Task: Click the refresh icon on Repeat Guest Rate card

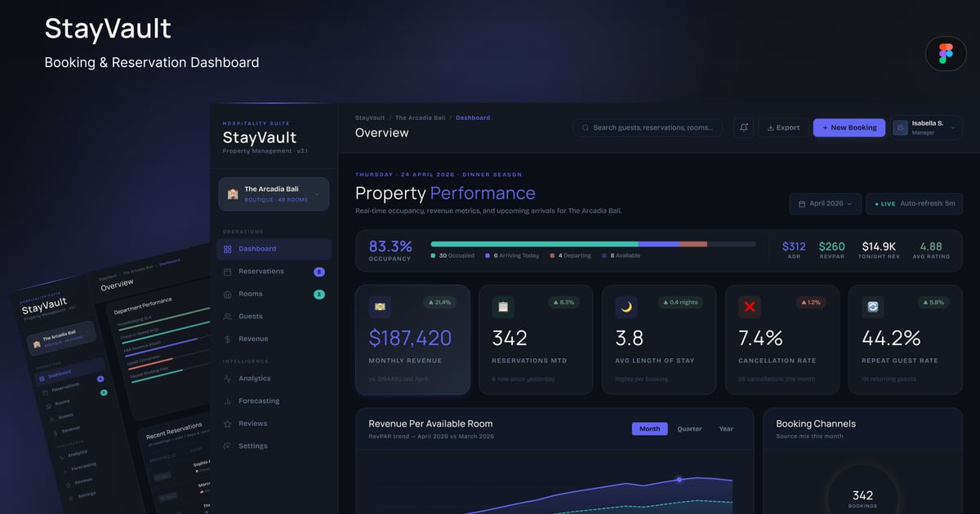Action: (873, 307)
